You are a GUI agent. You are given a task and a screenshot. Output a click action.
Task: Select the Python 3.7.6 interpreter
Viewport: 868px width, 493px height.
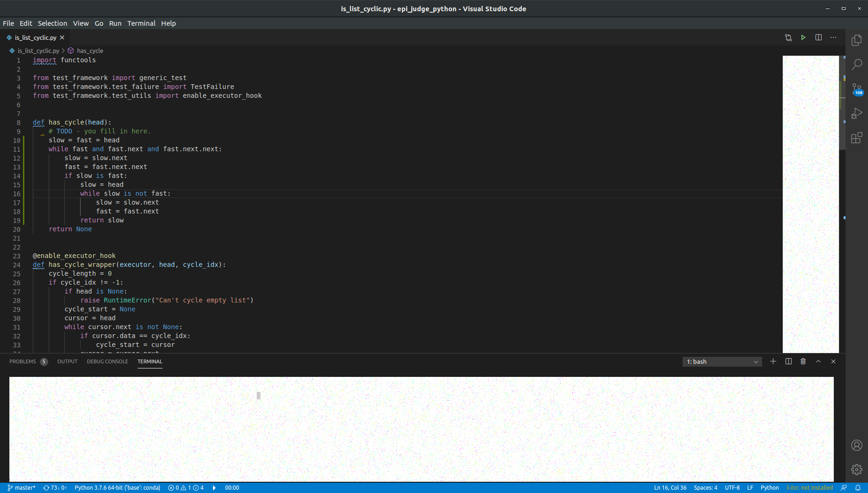coord(117,487)
